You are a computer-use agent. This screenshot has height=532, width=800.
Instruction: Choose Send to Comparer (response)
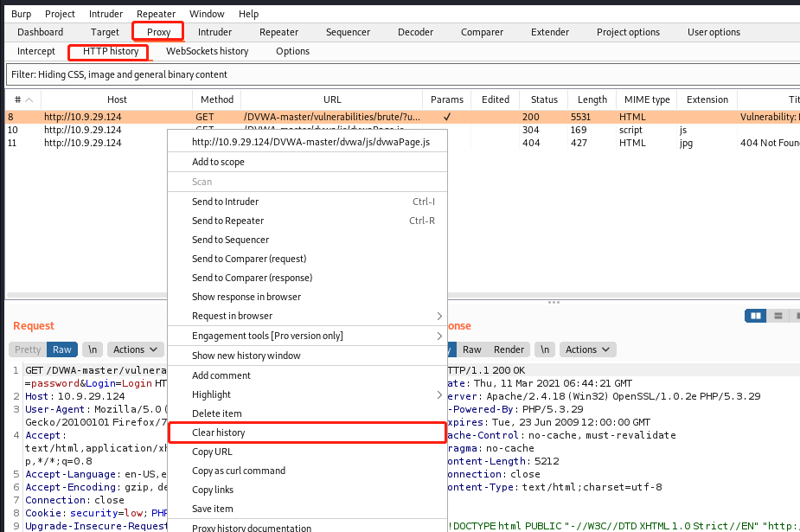click(308, 278)
